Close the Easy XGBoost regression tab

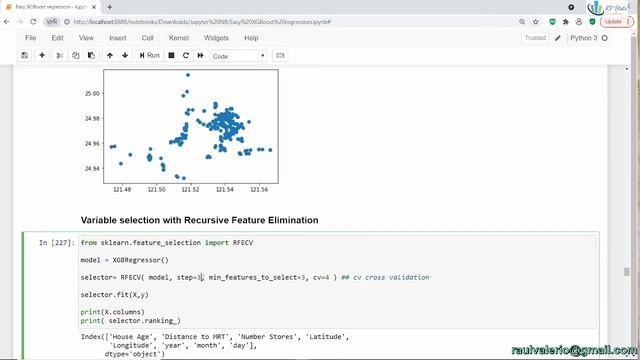(x=94, y=7)
